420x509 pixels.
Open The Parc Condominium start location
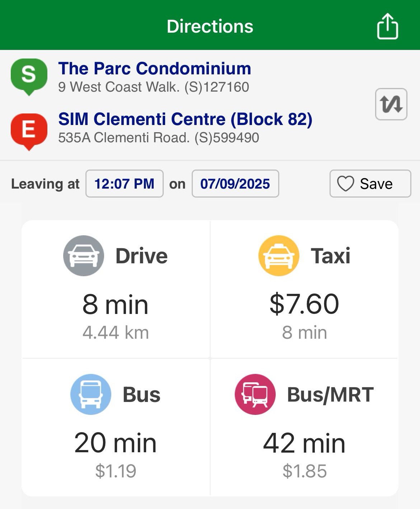click(x=154, y=68)
